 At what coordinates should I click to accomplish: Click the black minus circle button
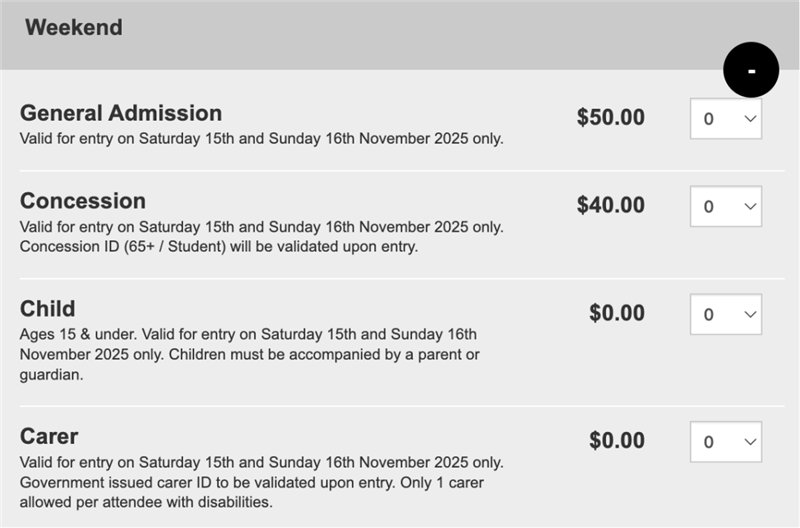(751, 70)
